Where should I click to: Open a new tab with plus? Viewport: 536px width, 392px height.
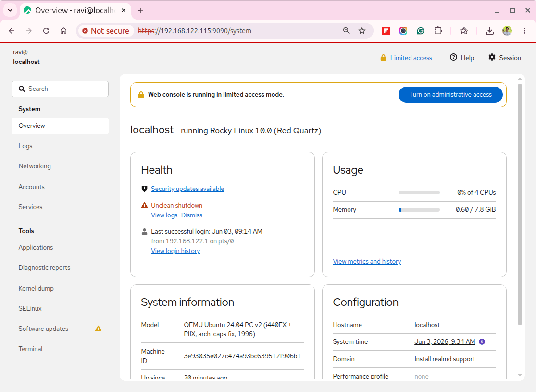(x=141, y=10)
